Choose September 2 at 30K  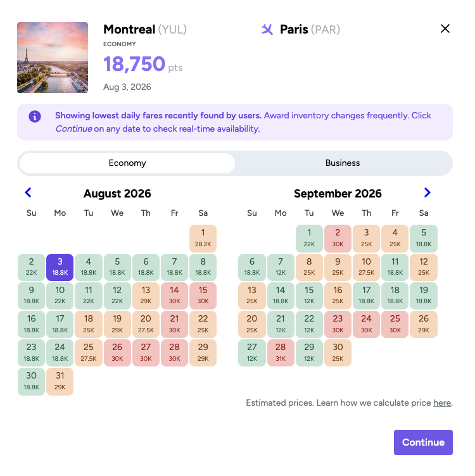tap(338, 239)
